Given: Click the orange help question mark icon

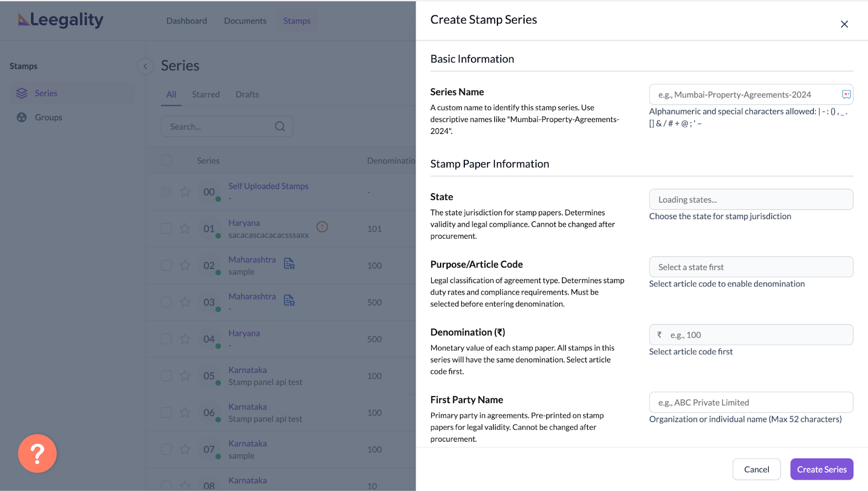Looking at the screenshot, I should click(x=37, y=453).
